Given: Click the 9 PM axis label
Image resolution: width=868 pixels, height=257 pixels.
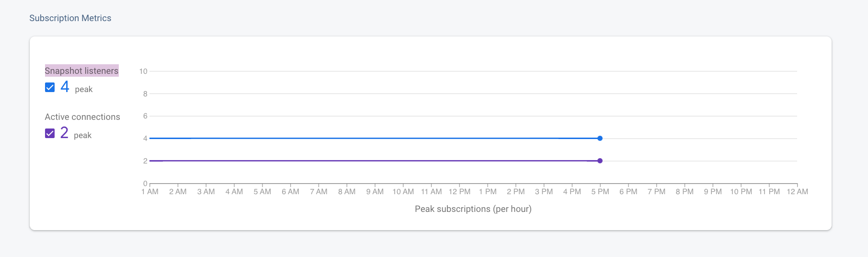Looking at the screenshot, I should pos(713,192).
